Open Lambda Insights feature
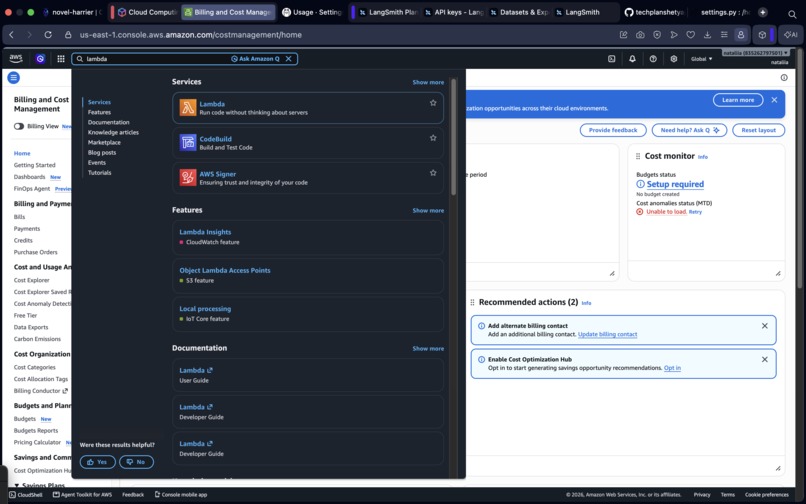Viewport: 806px width, 504px height. click(x=205, y=232)
